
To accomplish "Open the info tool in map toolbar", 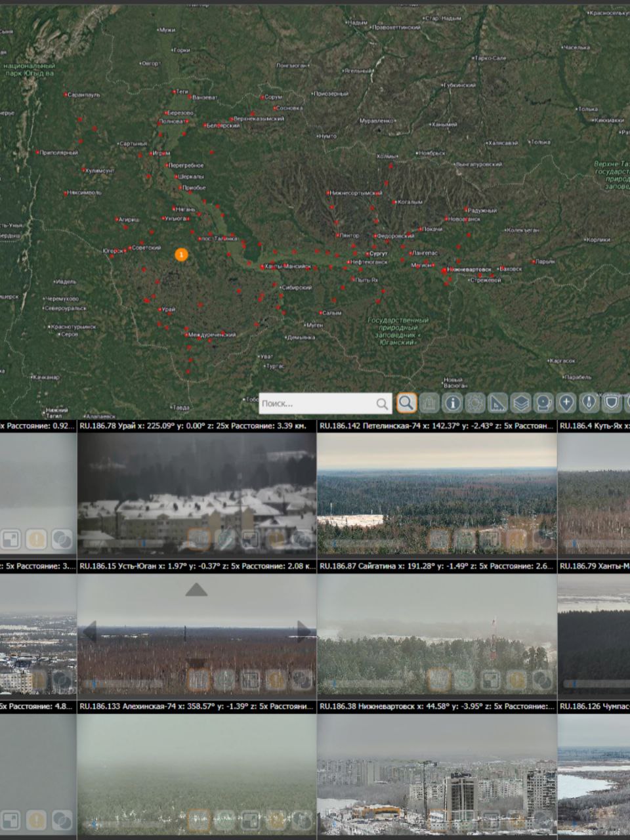I will [452, 403].
